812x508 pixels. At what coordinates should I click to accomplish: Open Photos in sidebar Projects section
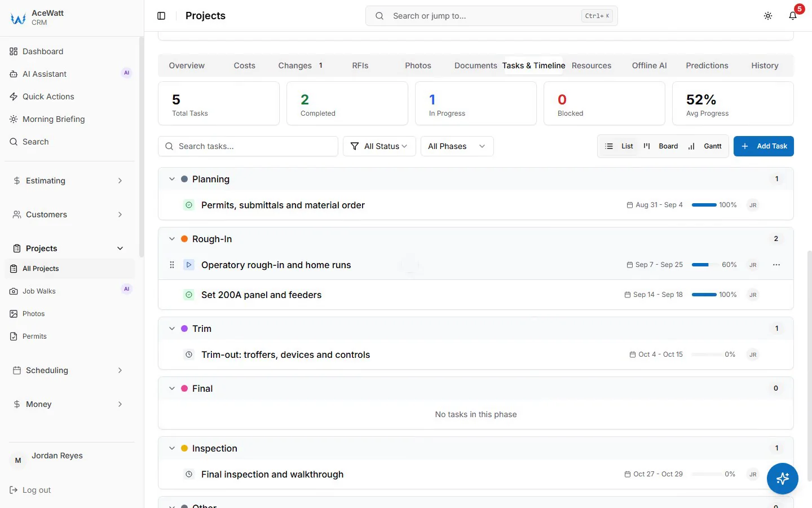(x=70, y=314)
